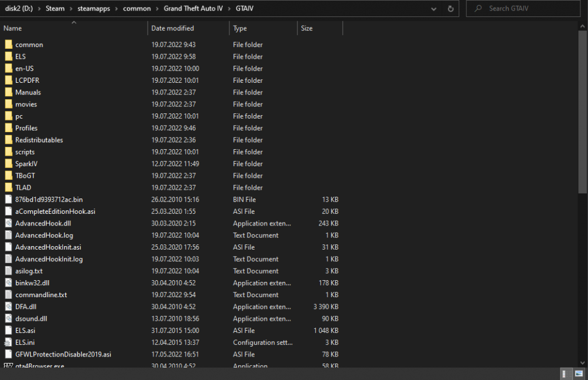The width and height of the screenshot is (588, 380).
Task: Click the Redistributables folder icon
Action: pyautogui.click(x=9, y=140)
